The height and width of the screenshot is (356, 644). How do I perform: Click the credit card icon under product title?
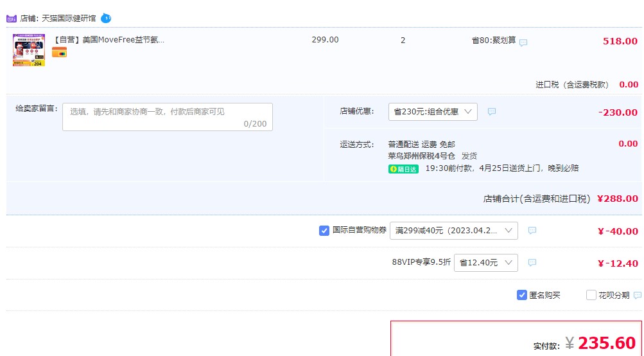point(59,53)
